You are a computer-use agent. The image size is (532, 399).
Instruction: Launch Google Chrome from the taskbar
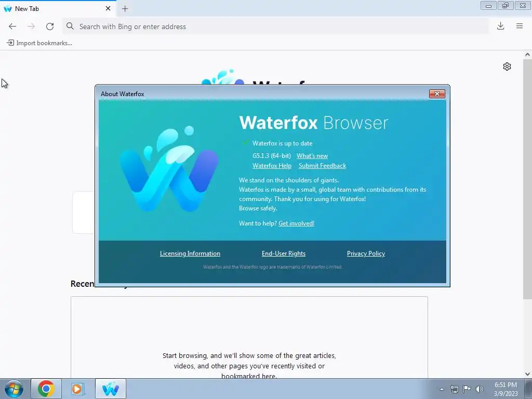46,389
